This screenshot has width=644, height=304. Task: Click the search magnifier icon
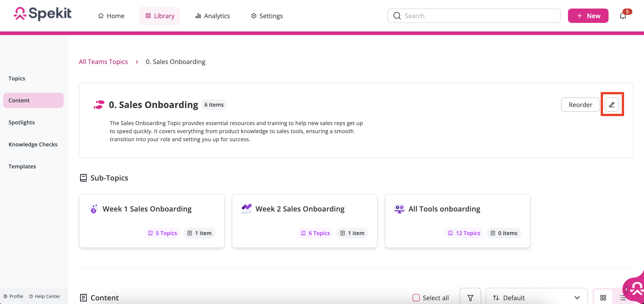[397, 16]
